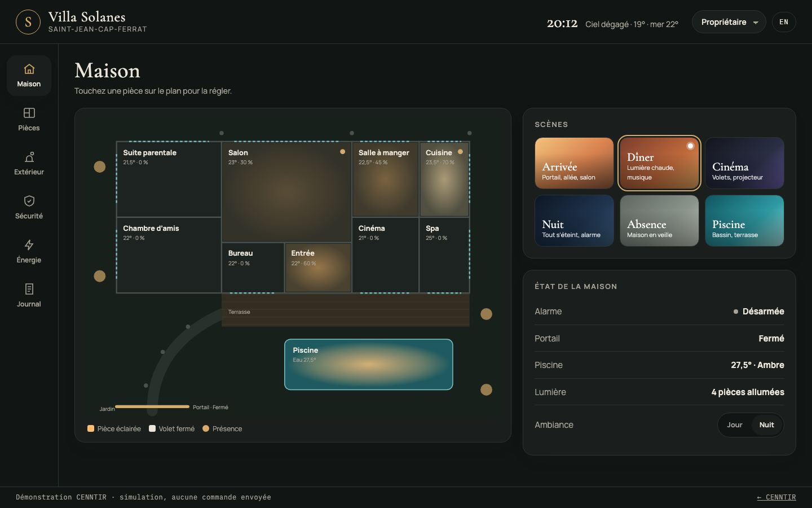Viewport: 812px width, 508px height.
Task: Select the Cuisine room on plan
Action: point(444,179)
